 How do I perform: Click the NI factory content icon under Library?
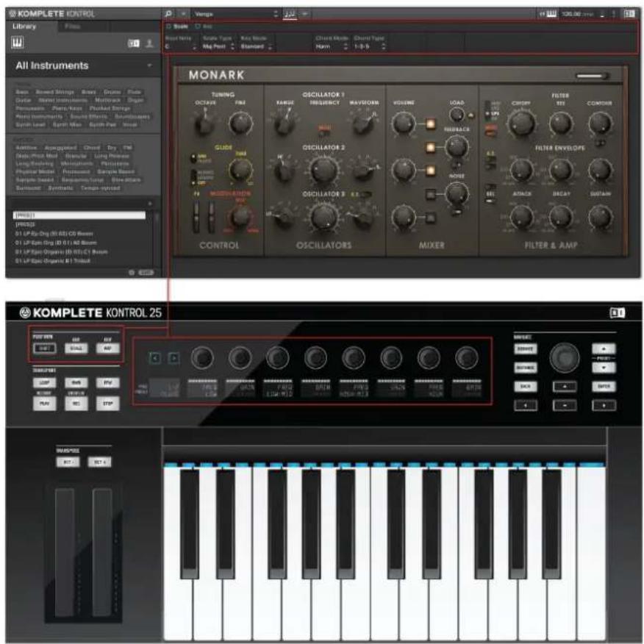pyautogui.click(x=134, y=43)
